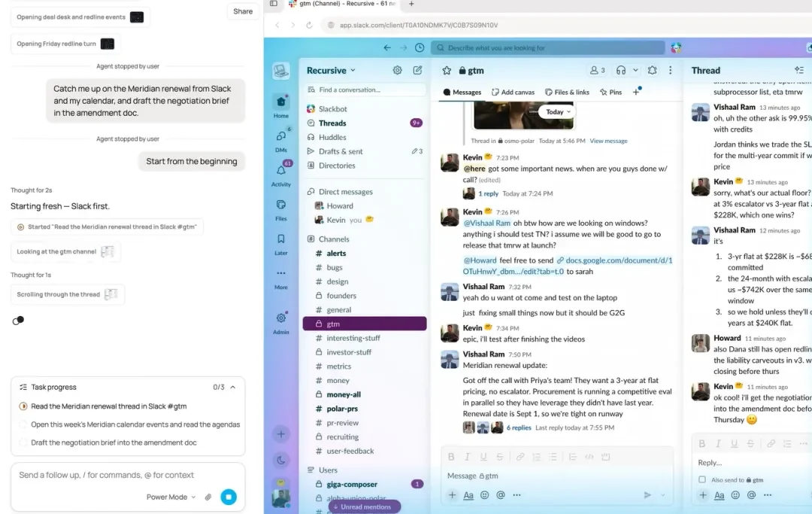Open Later bookmark in the sidebar
This screenshot has width=812, height=514.
click(x=281, y=244)
